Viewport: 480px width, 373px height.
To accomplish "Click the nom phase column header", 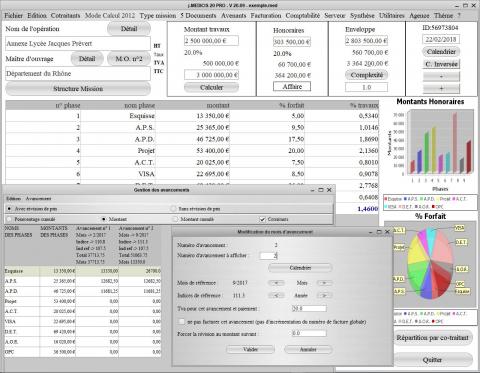I will tap(118, 105).
